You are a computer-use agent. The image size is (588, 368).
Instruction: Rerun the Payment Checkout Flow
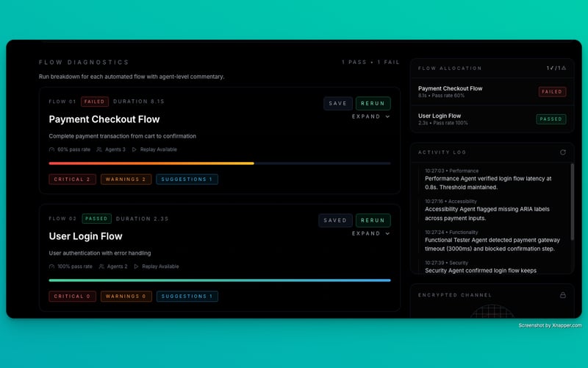pos(373,103)
